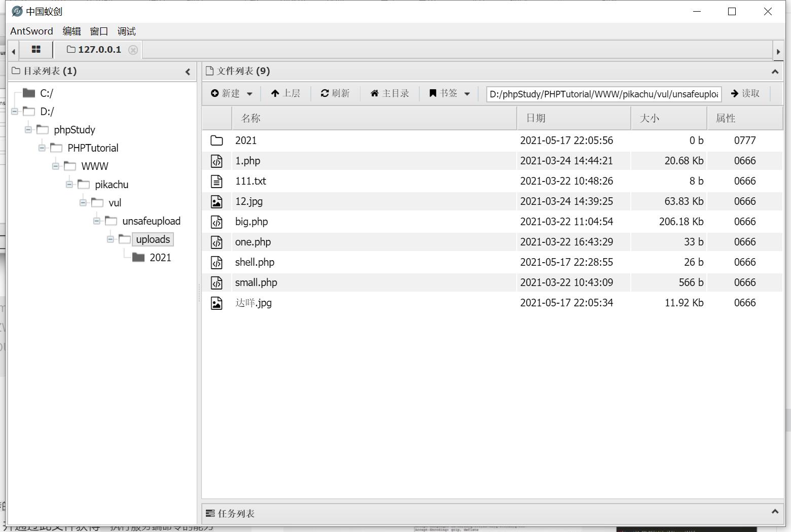Click the big.php code file icon
The height and width of the screenshot is (532, 791).
pos(217,222)
